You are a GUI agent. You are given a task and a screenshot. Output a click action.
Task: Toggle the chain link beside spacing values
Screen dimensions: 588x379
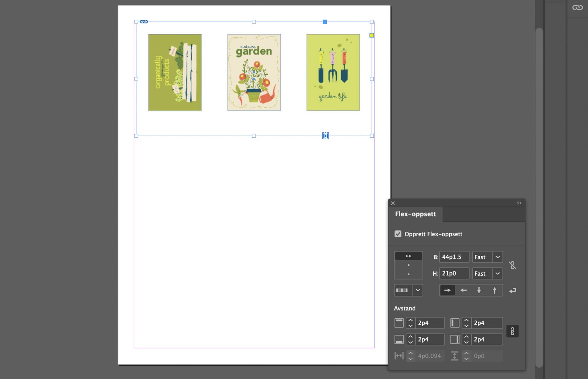pos(512,331)
